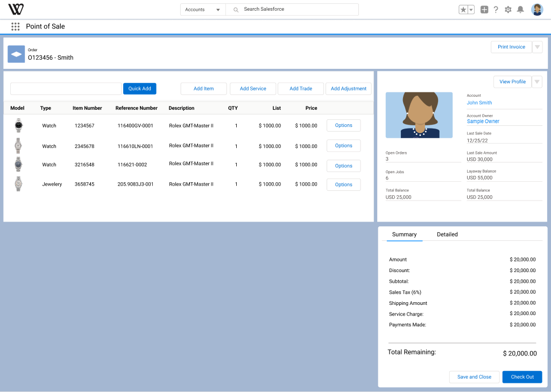Viewport: 551px width, 392px height.
Task: Click the Jewelery type cell
Action: (x=52, y=184)
